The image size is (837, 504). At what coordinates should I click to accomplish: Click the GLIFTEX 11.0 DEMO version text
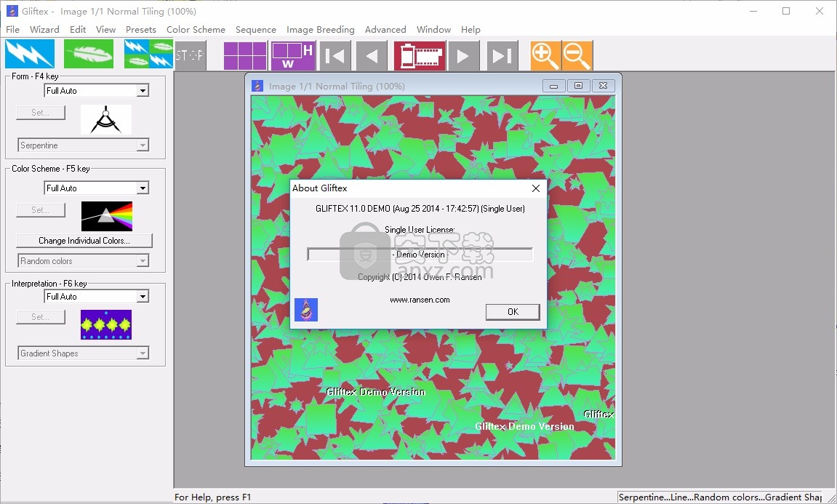(x=420, y=209)
